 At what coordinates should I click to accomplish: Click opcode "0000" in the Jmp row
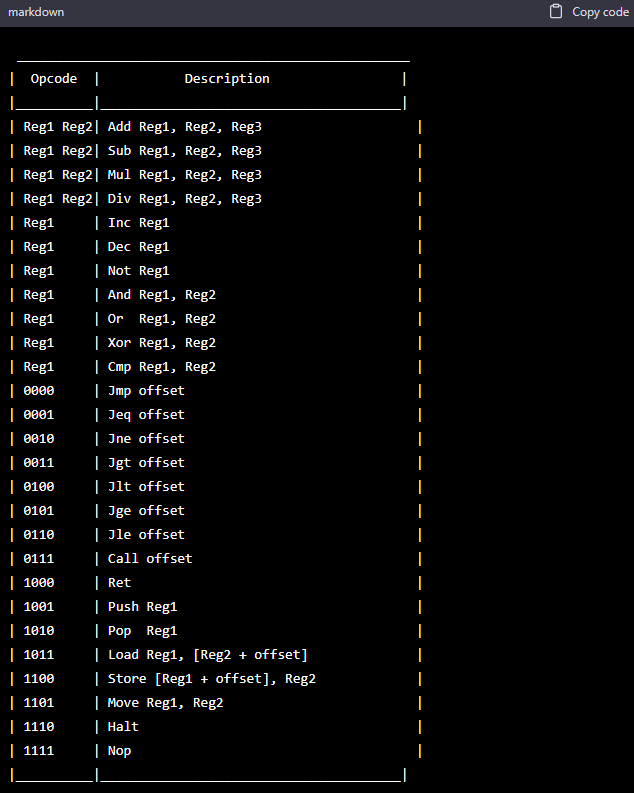point(39,391)
